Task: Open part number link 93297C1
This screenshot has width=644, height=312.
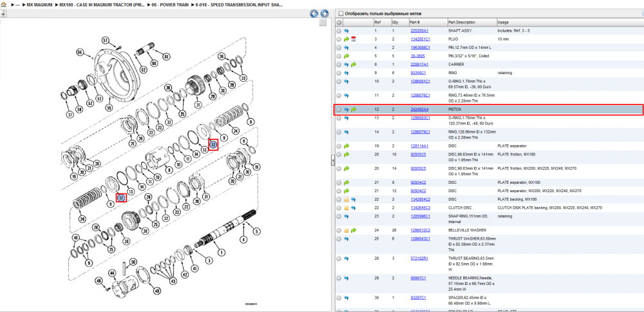Action: [x=418, y=298]
